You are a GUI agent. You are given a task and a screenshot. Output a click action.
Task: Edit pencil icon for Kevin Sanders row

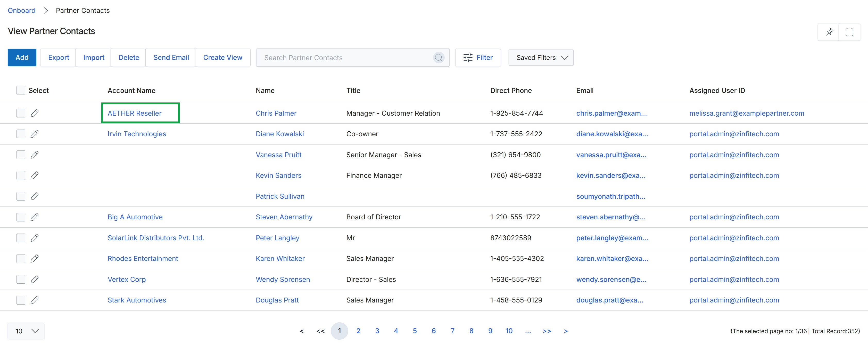[34, 175]
